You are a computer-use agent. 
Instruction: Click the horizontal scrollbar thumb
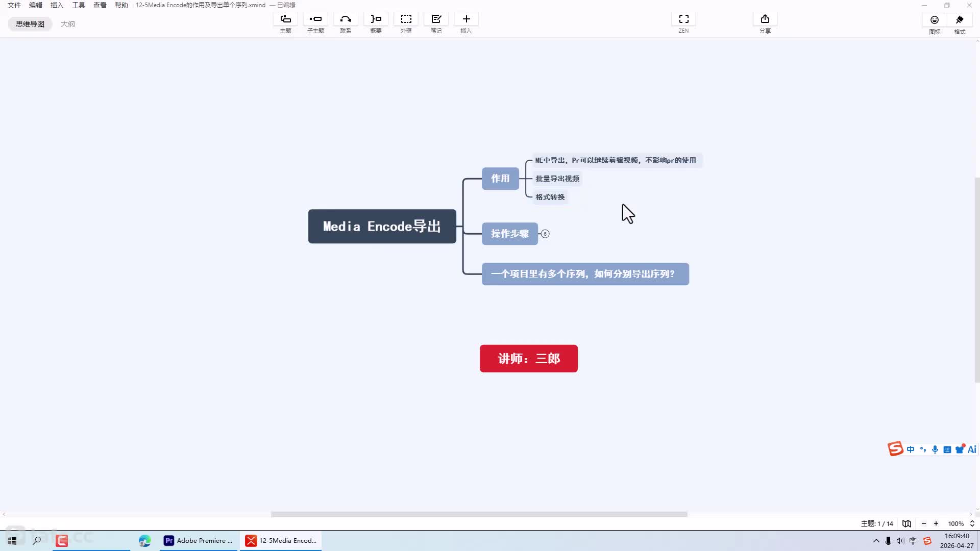pos(479,514)
